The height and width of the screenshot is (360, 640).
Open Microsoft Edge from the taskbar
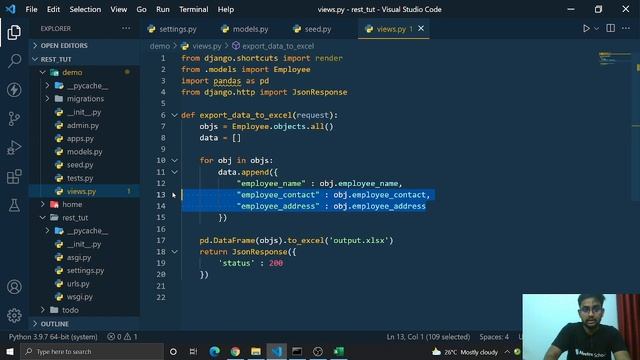(x=214, y=351)
